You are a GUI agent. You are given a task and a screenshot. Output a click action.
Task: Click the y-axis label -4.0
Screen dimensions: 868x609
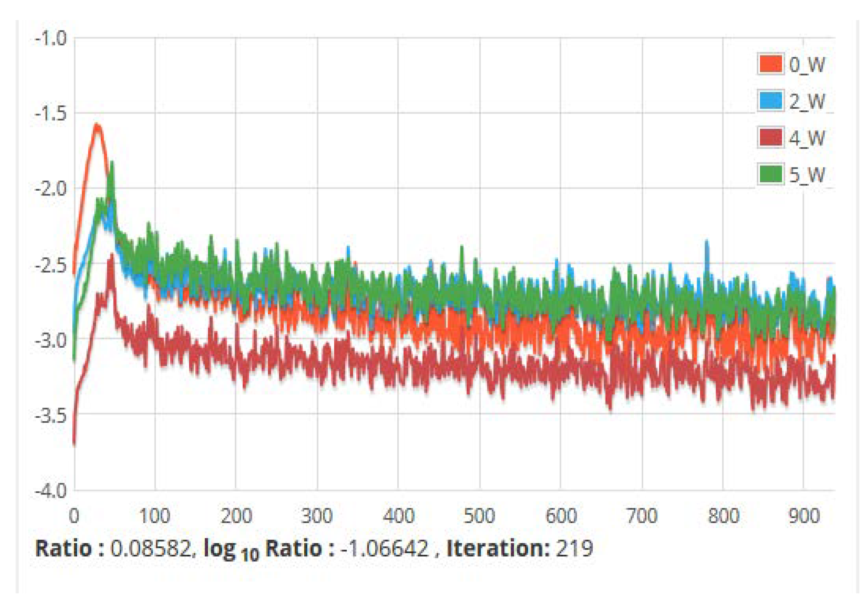(51, 491)
